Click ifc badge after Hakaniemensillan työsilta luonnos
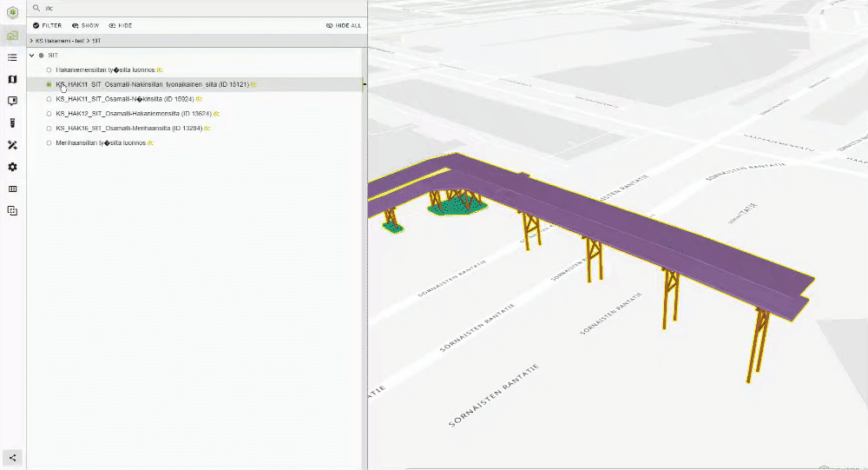Image resolution: width=868 pixels, height=470 pixels. pyautogui.click(x=160, y=70)
